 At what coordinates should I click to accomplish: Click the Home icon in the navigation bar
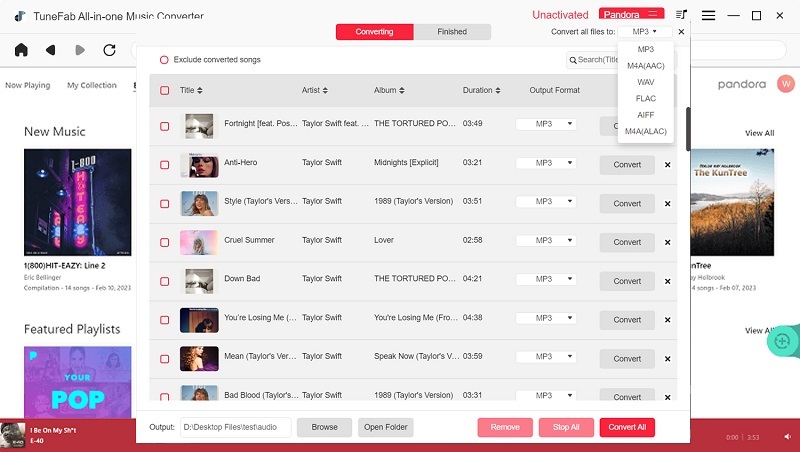coord(21,50)
